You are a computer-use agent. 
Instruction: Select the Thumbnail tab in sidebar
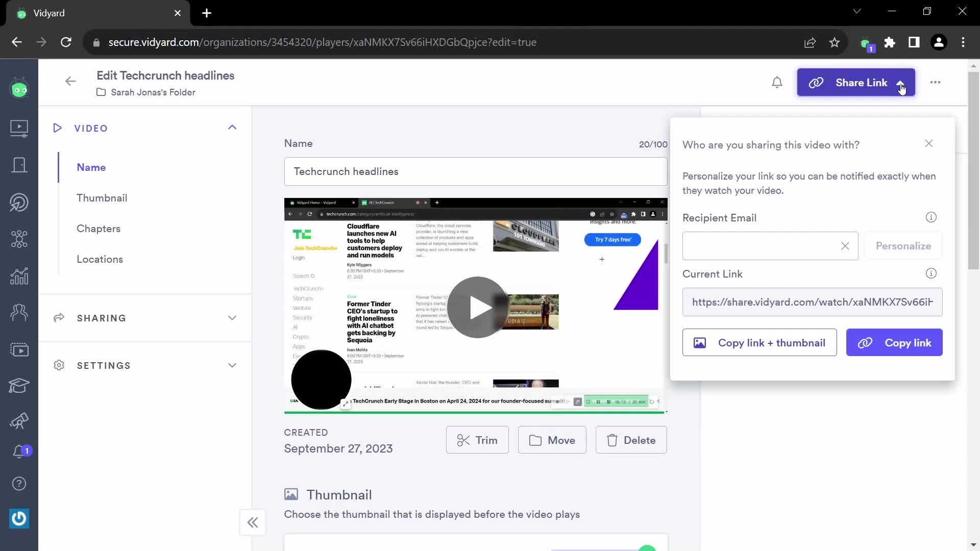point(102,197)
